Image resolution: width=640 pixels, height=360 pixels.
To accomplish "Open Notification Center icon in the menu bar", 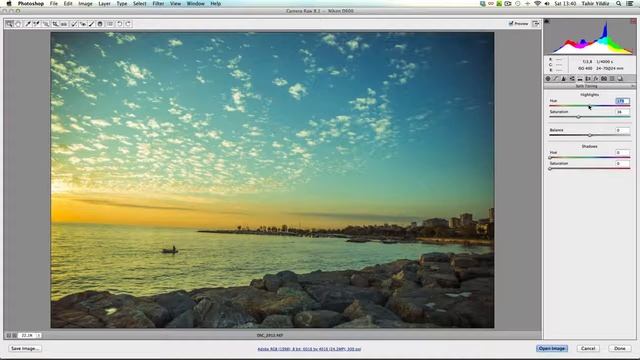I will pos(630,4).
